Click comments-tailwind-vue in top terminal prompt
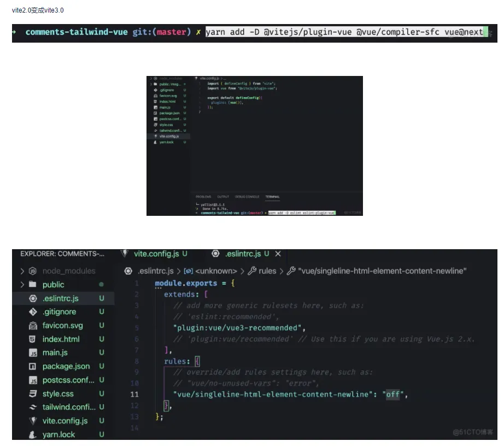 (77, 32)
